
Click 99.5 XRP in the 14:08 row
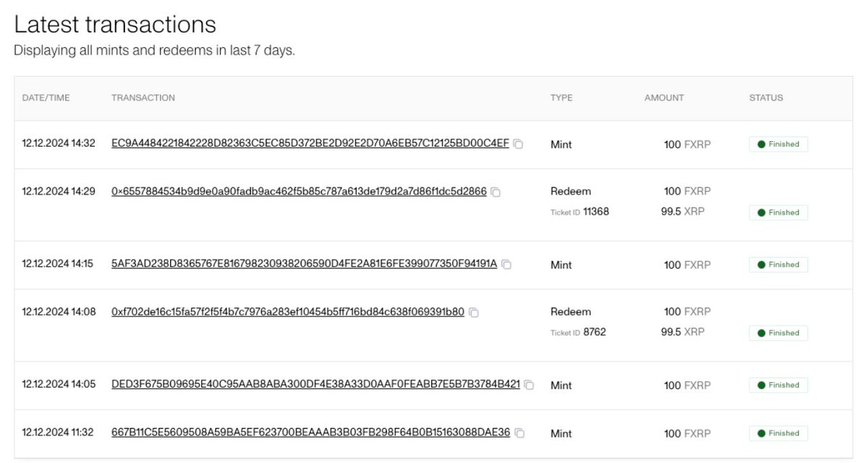683,332
